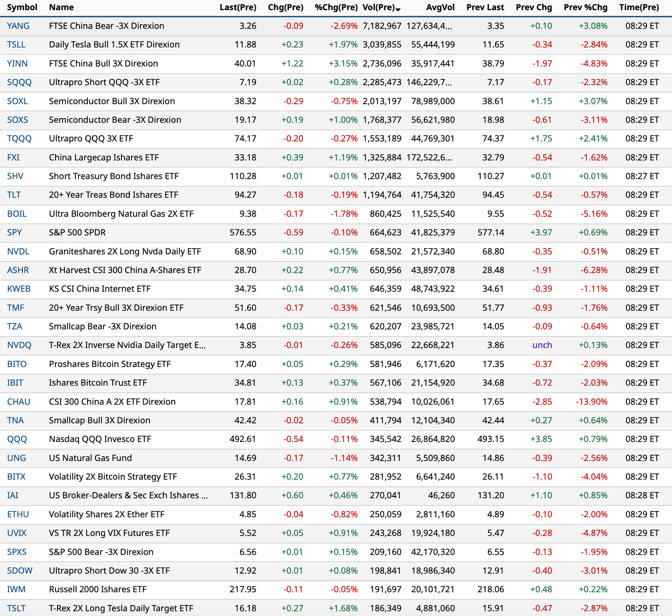Screen dimensions: 672x616
Task: Open the IWM ticker link
Action: coord(16,589)
